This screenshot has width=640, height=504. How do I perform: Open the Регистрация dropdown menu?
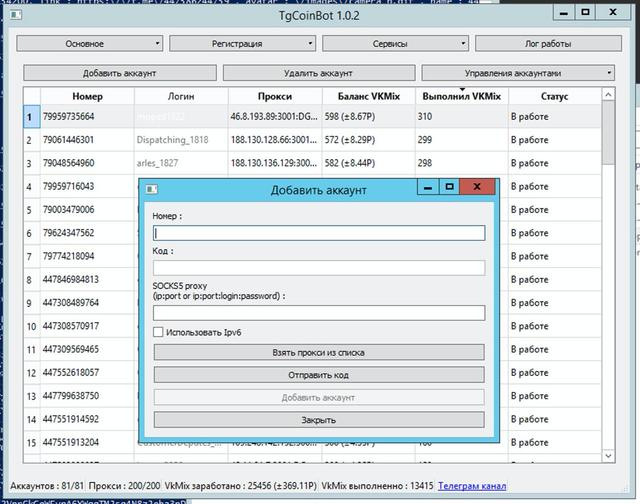[242, 43]
